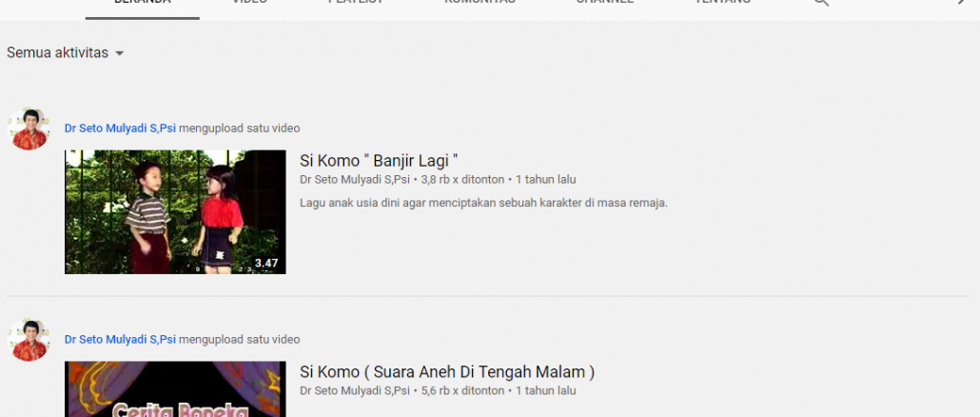Image resolution: width=980 pixels, height=417 pixels.
Task: Open the Semua aktivitas dropdown
Action: pyautogui.click(x=65, y=53)
